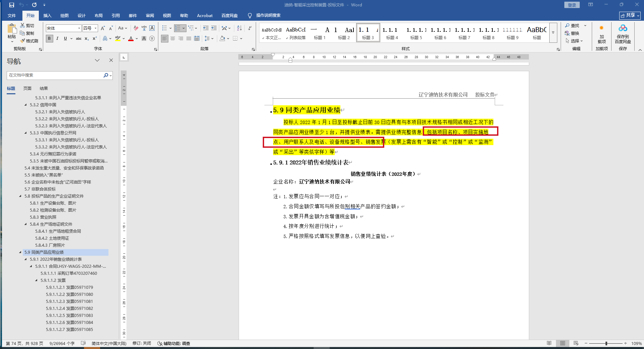Viewport: 644px width, 349px height.
Task: Right-align the paragraph text
Action: pyautogui.click(x=181, y=38)
